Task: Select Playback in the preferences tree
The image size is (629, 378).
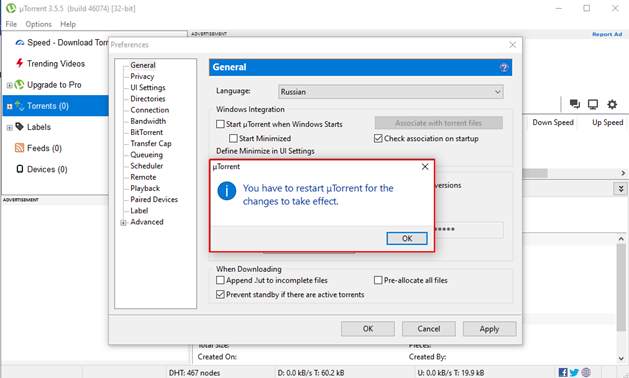Action: tap(145, 188)
